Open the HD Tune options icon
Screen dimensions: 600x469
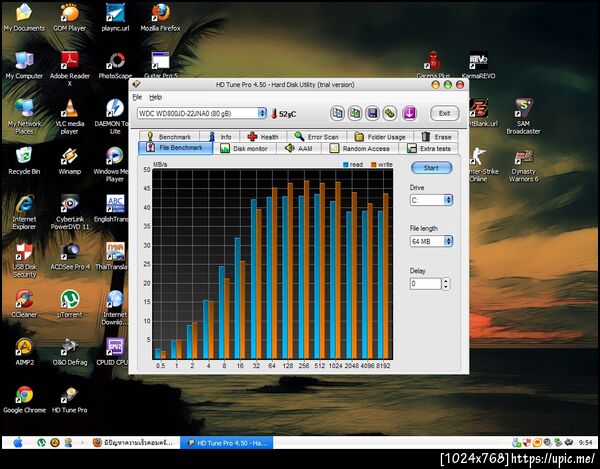click(389, 113)
